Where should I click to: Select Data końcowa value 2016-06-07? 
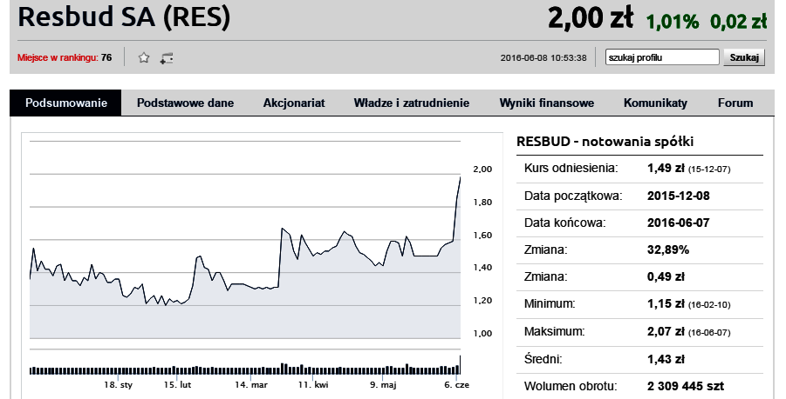click(678, 223)
